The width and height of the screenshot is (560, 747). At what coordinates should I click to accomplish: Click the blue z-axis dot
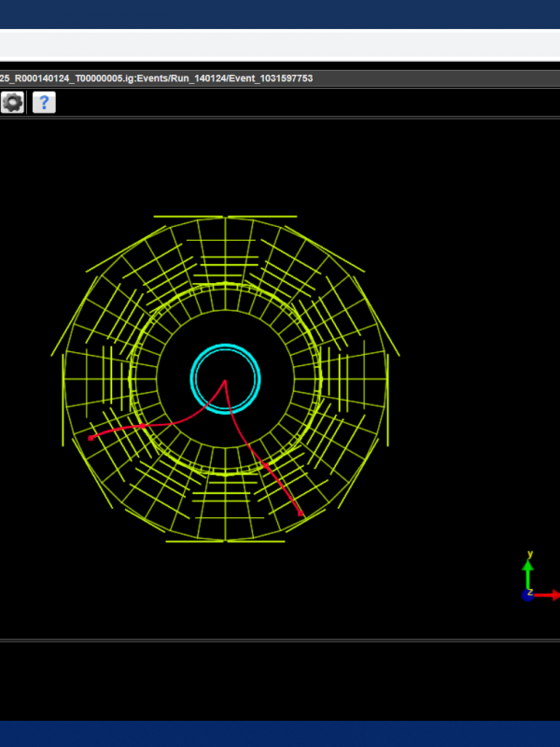coord(527,595)
